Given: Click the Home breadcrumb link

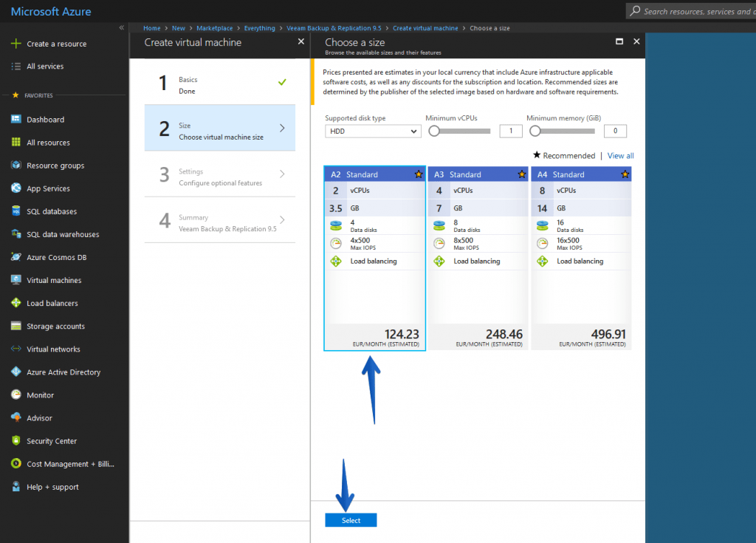Looking at the screenshot, I should coord(152,28).
